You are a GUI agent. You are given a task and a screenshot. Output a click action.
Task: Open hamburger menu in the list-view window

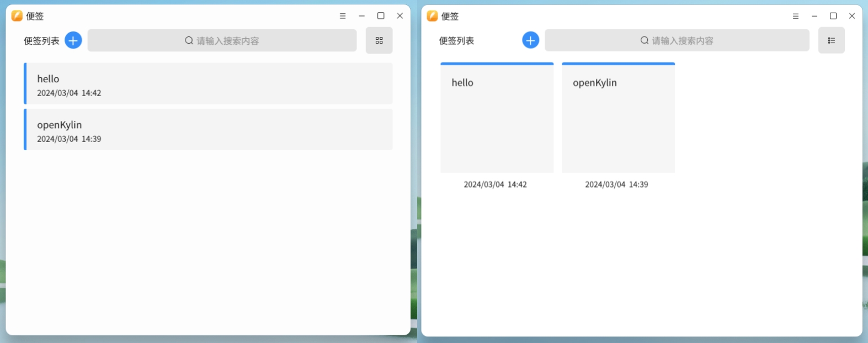pyautogui.click(x=343, y=16)
